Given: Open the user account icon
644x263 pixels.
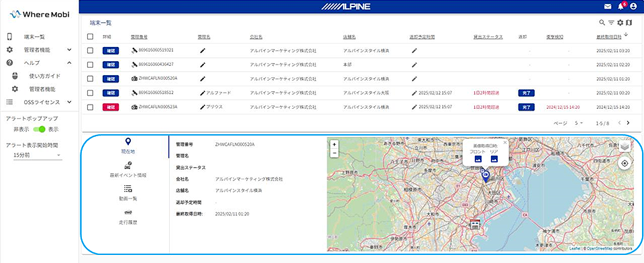Looking at the screenshot, I should pyautogui.click(x=633, y=6).
